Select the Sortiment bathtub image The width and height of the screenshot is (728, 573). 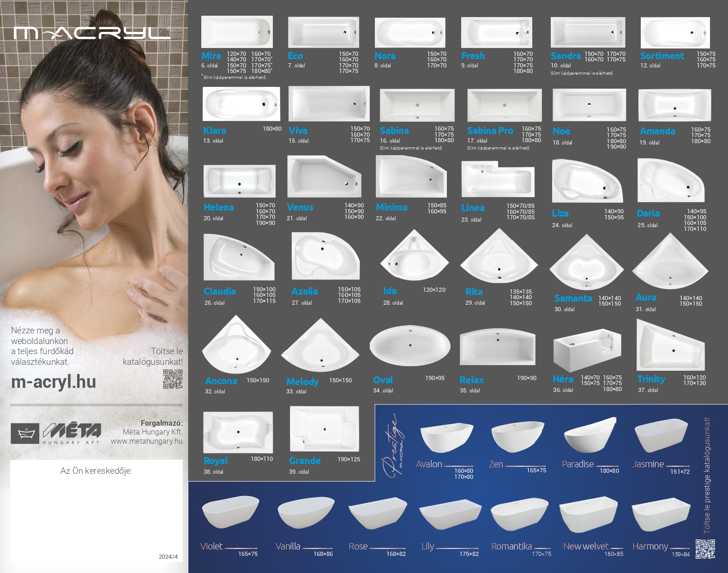[x=675, y=32]
